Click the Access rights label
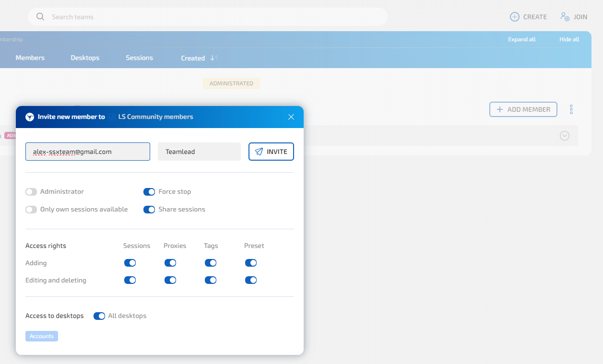The image size is (603, 364). pos(46,246)
